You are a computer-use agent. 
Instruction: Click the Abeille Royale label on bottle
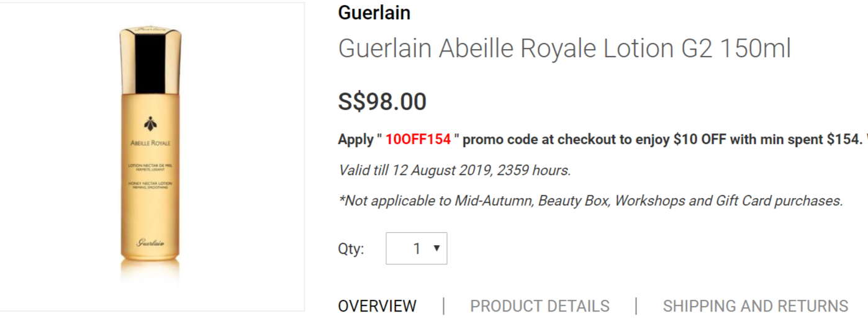pos(150,143)
